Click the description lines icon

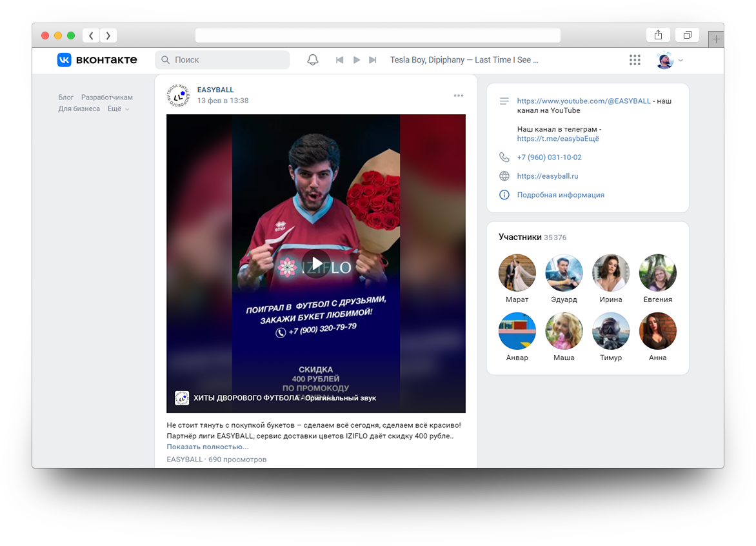(504, 101)
